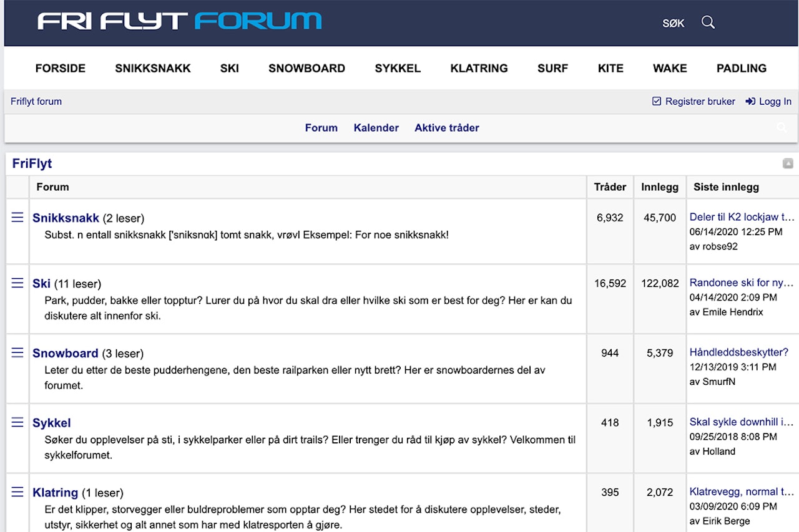Collapse the FriFlyt category with the arrow button
The height and width of the screenshot is (532, 799).
click(x=788, y=162)
